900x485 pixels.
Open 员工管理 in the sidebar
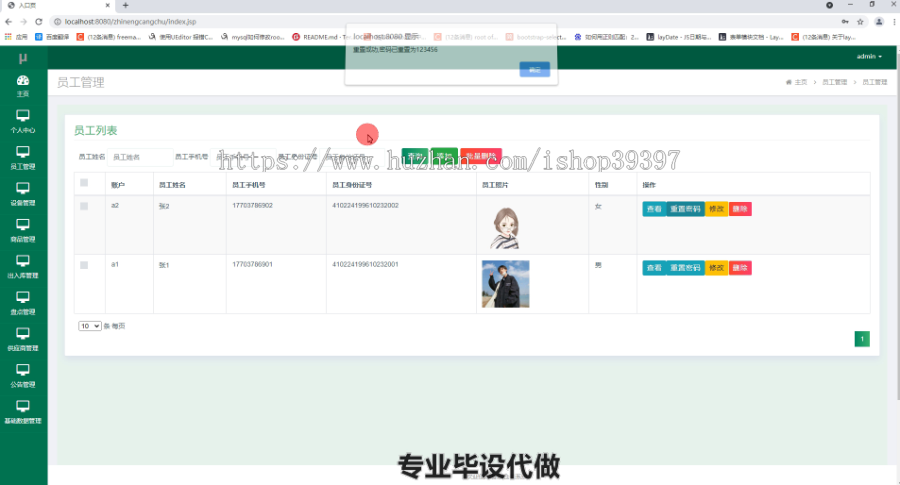pyautogui.click(x=23, y=157)
